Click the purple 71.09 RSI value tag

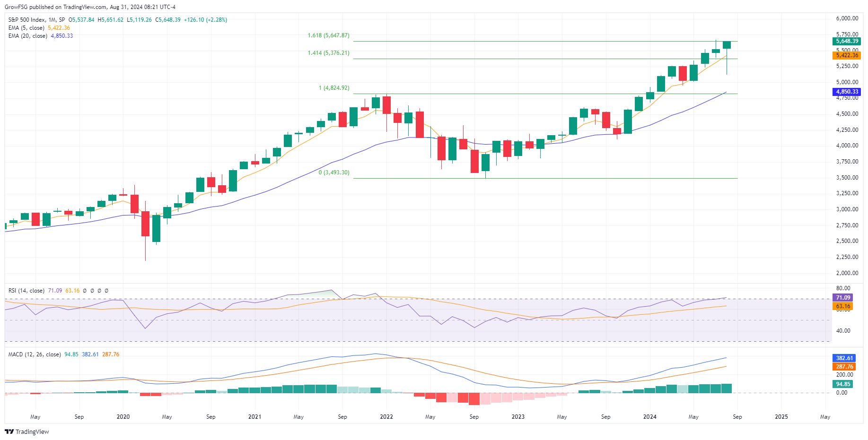point(842,298)
